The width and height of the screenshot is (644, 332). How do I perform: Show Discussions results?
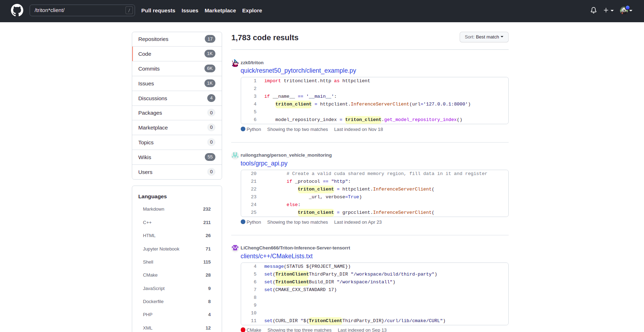pos(177,98)
